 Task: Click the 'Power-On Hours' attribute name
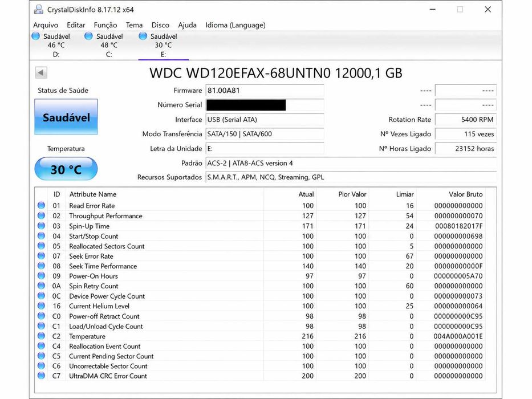[94, 276]
